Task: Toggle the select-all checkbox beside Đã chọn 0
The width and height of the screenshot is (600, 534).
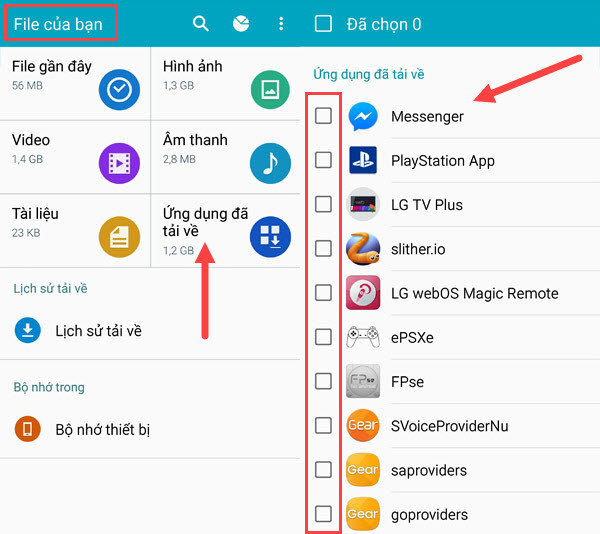Action: pyautogui.click(x=323, y=24)
